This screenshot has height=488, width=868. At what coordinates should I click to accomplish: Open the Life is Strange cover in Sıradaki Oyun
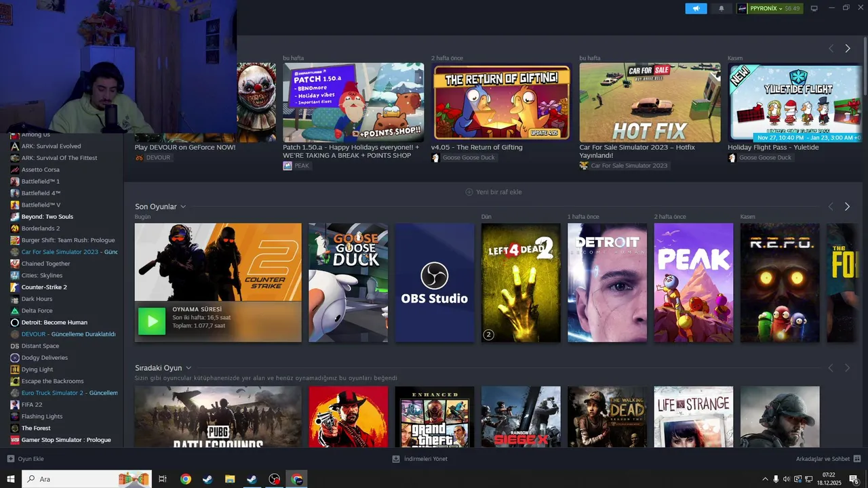pyautogui.click(x=694, y=417)
